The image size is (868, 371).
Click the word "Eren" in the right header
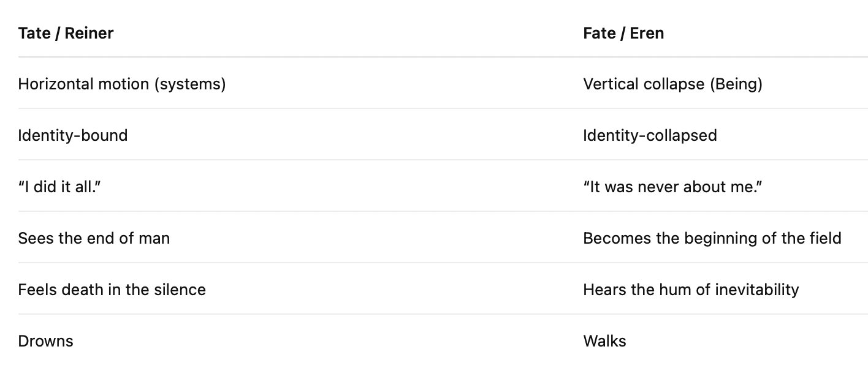tap(647, 33)
